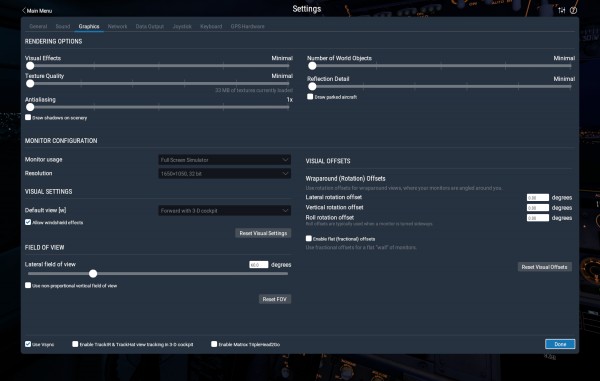This screenshot has height=381, width=600.
Task: Click the Vertical rotation offset input field
Action: [538, 208]
